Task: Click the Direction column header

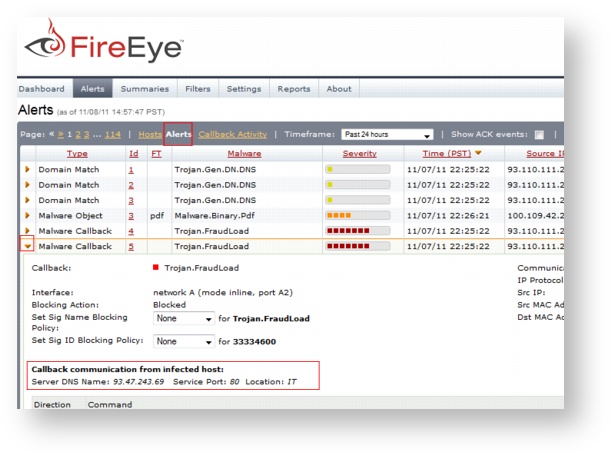Action: point(52,404)
